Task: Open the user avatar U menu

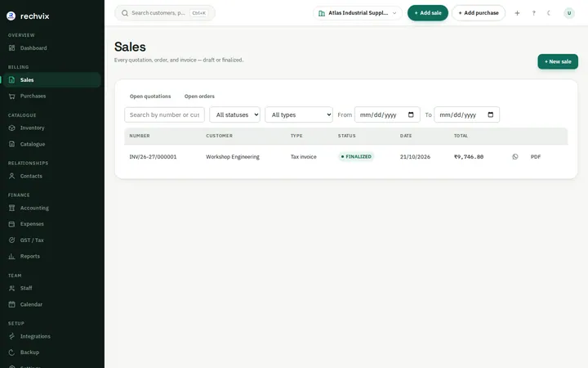Action: [x=569, y=13]
